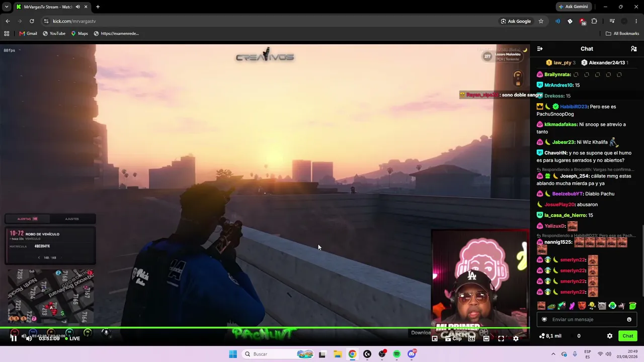644x362 pixels.
Task: Select the green halo blob quick emote
Action: [632, 306]
